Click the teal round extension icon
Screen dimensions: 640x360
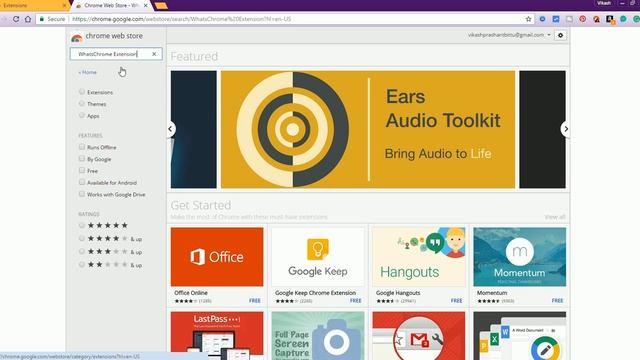623,19
